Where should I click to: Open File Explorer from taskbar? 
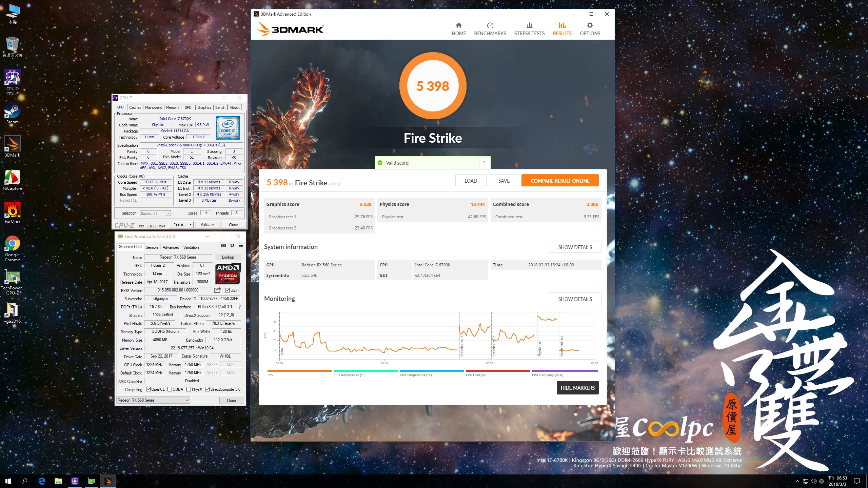[58, 481]
